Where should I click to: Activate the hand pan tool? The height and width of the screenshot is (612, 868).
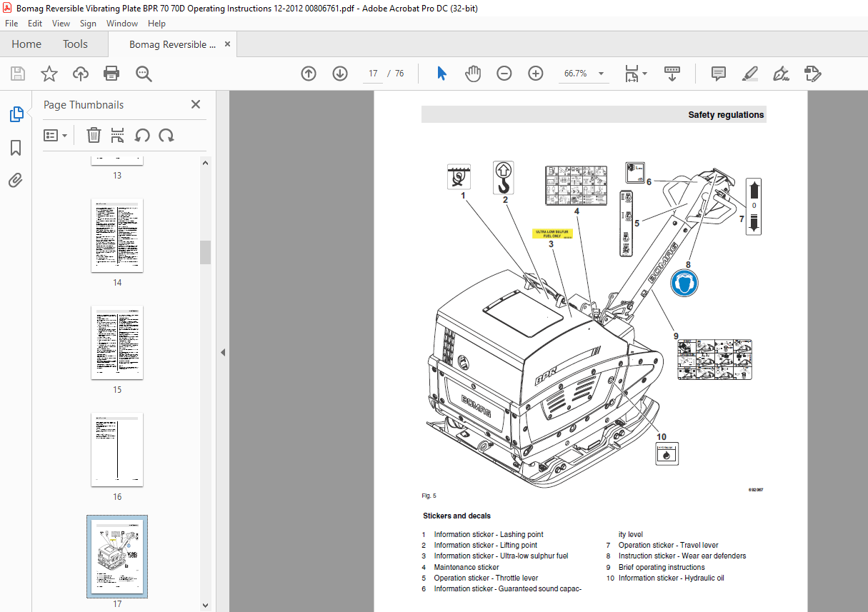point(473,74)
